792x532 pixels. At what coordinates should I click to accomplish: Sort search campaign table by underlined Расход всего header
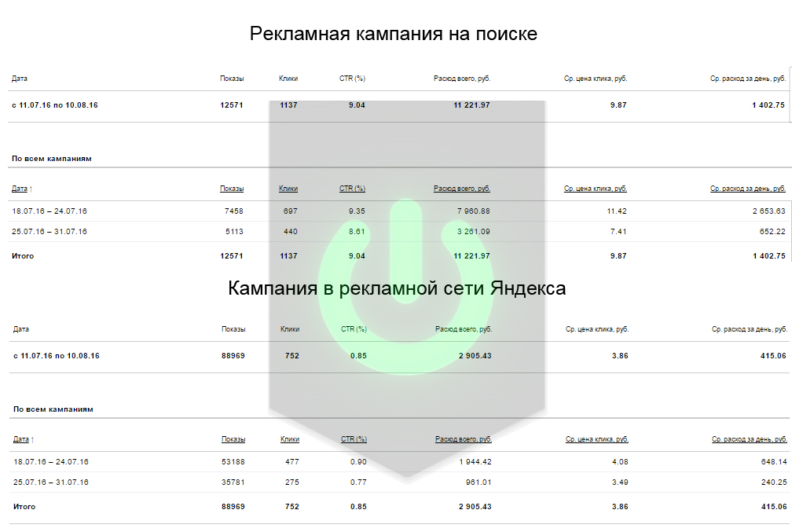[462, 189]
